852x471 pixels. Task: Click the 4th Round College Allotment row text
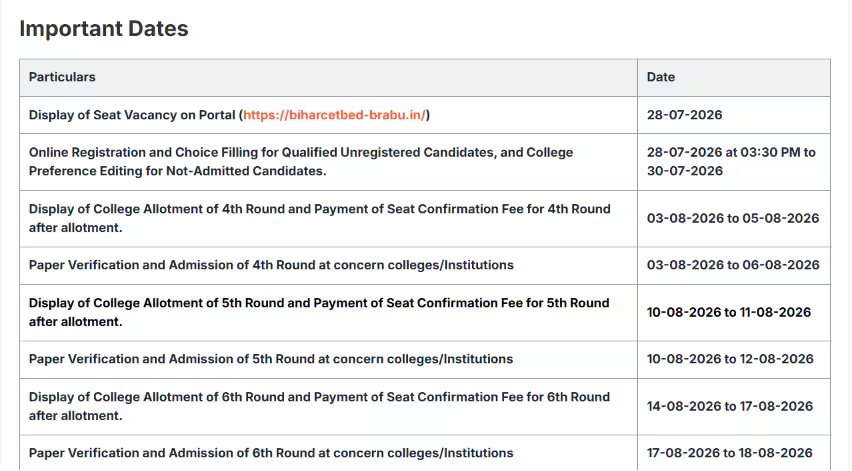click(x=320, y=218)
